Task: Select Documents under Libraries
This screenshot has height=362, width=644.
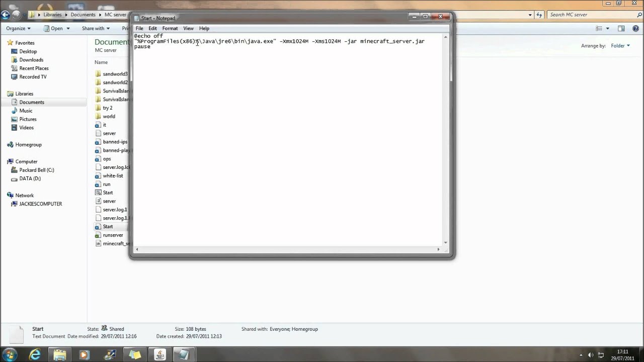Action: (31, 102)
